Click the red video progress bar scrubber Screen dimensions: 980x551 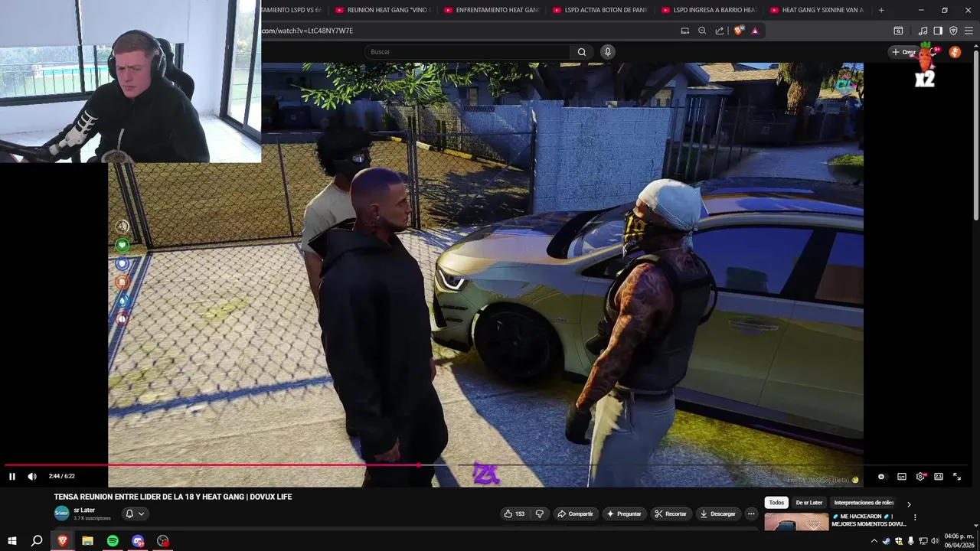point(418,465)
